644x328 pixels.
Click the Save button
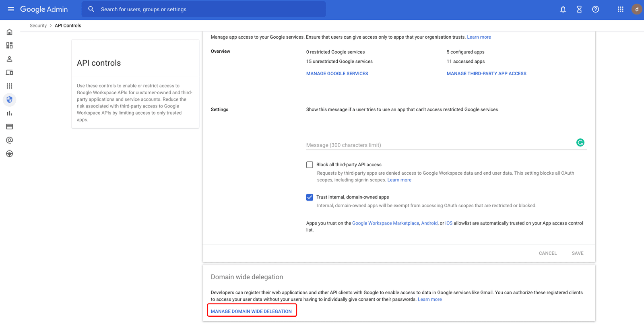click(x=578, y=253)
